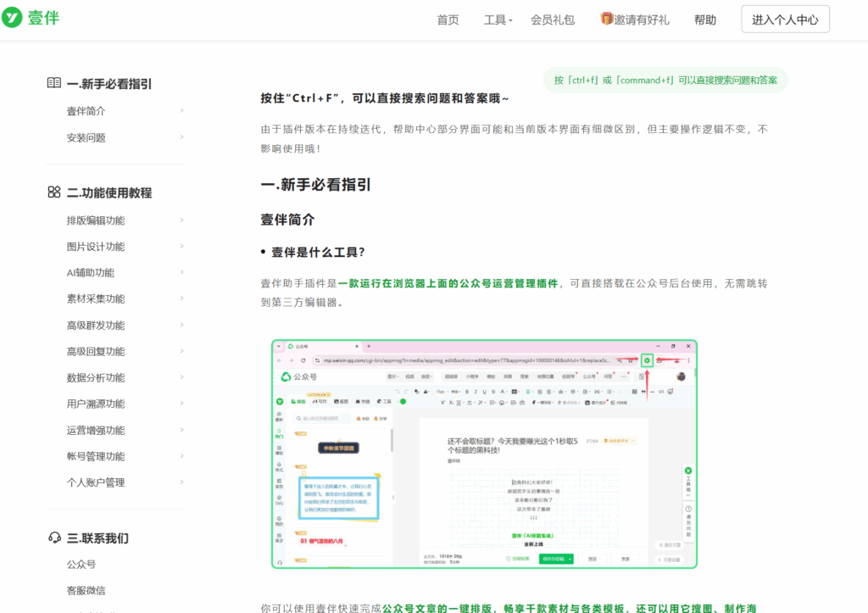Click the grid icon beside 功能使用教程
868x613 pixels.
tap(53, 192)
